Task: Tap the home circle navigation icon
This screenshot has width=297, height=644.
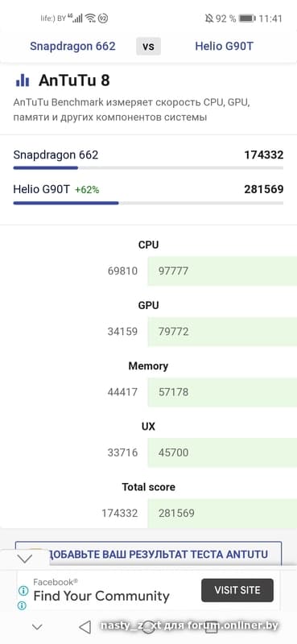Action: click(148, 627)
